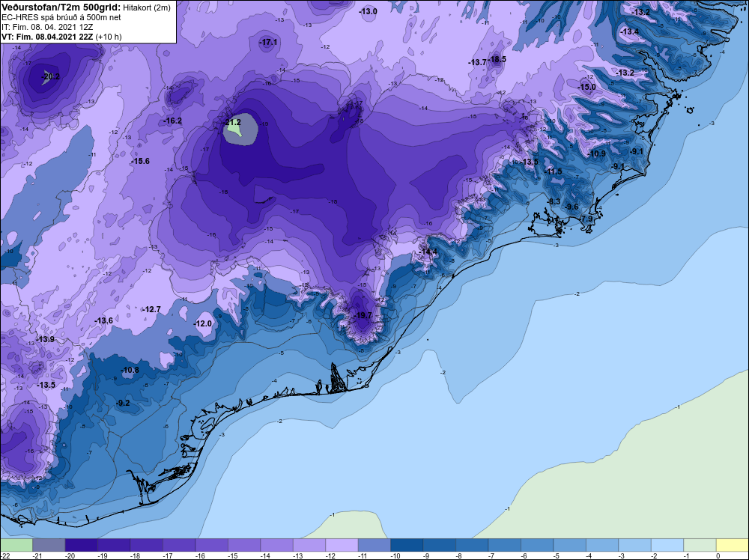Viewport: 749px width, 560px height.
Task: Pick the -2 pale blue legend swatch
Action: [x=667, y=545]
